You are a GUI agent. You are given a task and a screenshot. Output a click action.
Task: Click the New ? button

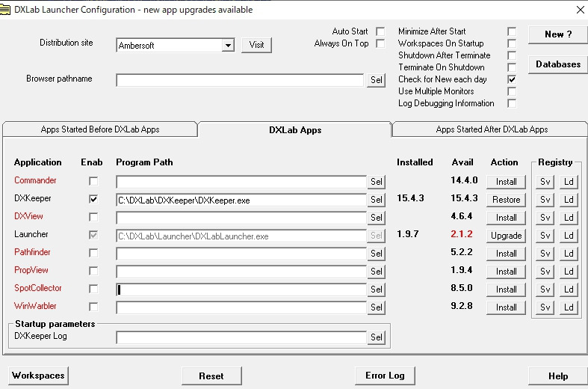tap(558, 34)
